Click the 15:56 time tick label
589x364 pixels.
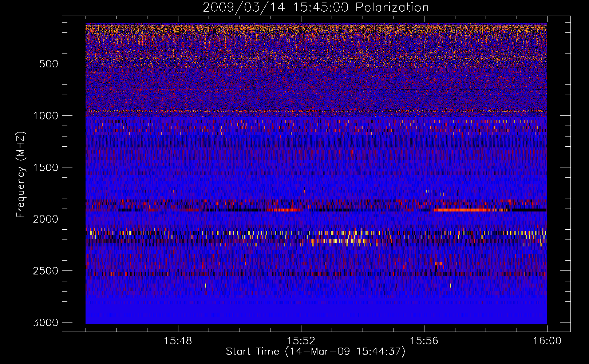[424, 341]
